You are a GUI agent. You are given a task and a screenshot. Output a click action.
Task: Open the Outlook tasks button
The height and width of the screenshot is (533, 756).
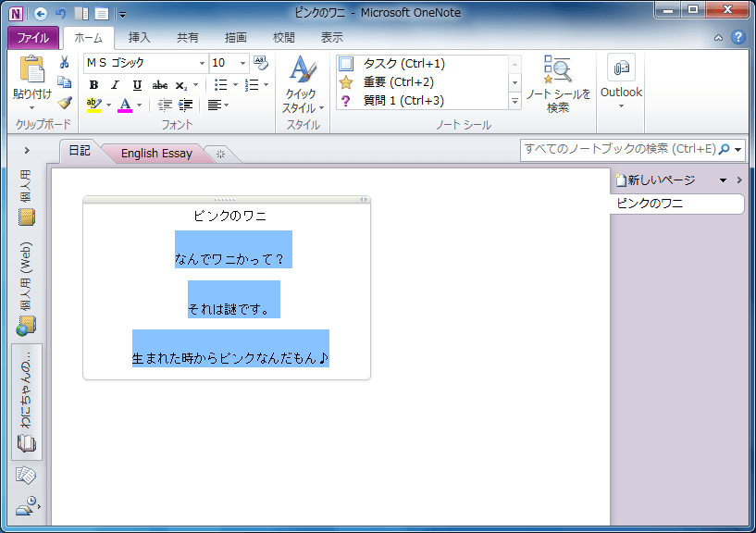pos(621,81)
